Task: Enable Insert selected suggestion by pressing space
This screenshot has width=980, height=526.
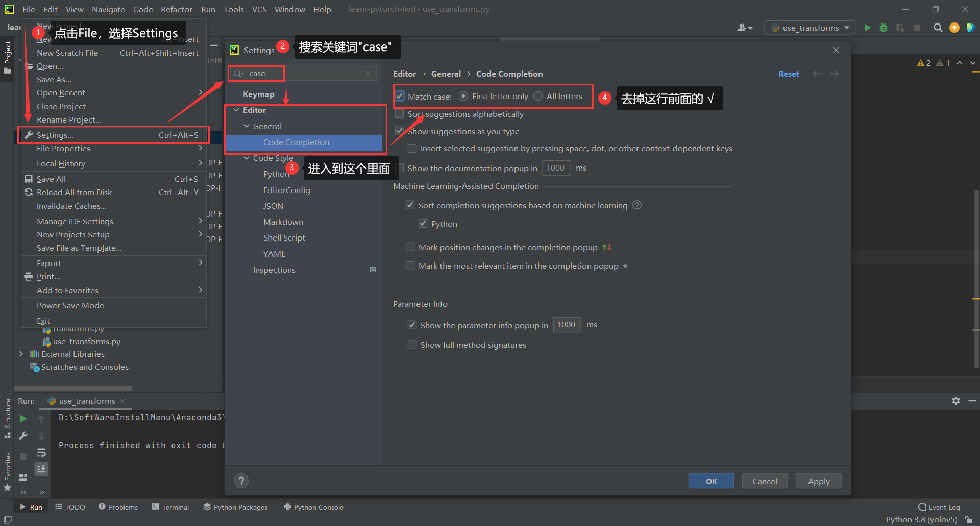Action: [x=412, y=148]
